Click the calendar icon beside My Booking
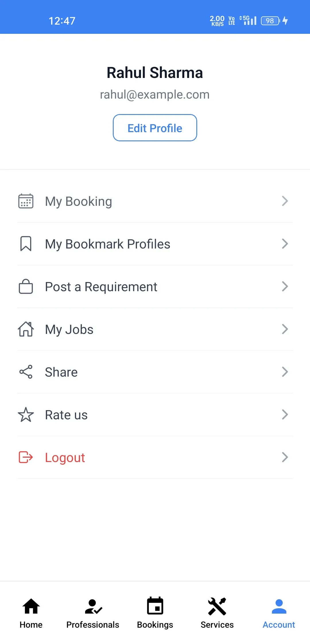Image resolution: width=310 pixels, height=644 pixels. 26,201
